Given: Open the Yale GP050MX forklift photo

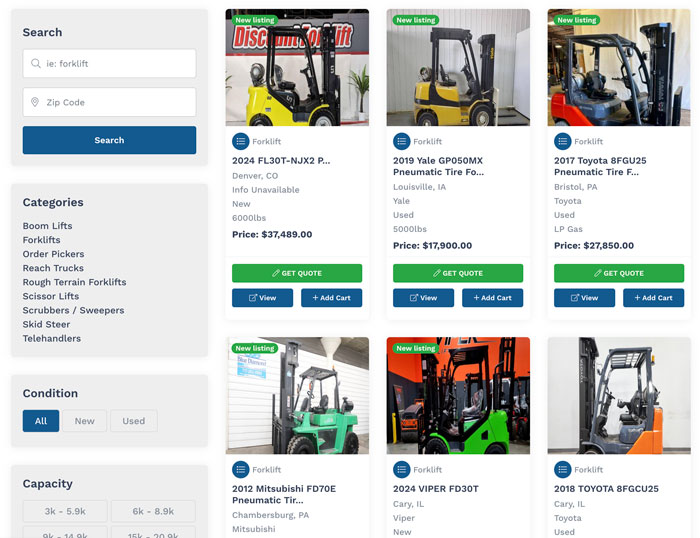Looking at the screenshot, I should [458, 67].
